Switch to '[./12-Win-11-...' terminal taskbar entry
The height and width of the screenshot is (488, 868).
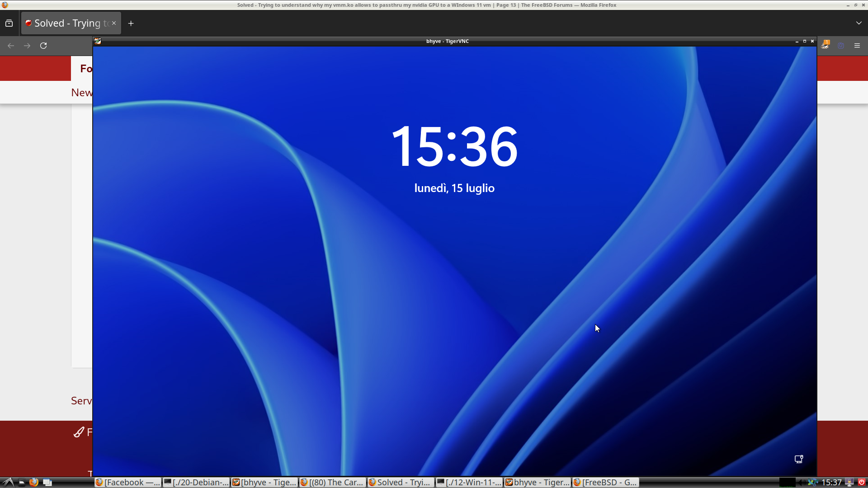[469, 483]
